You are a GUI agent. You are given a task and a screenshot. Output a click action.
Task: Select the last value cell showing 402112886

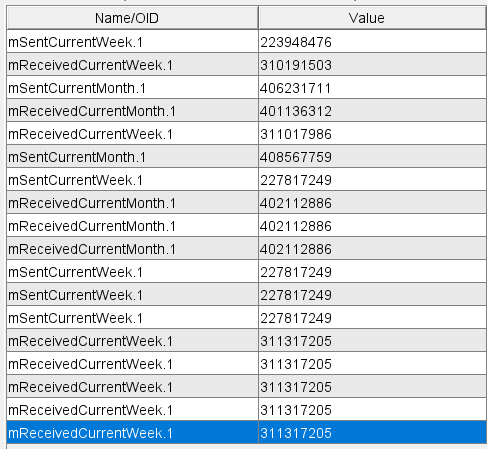pyautogui.click(x=372, y=249)
